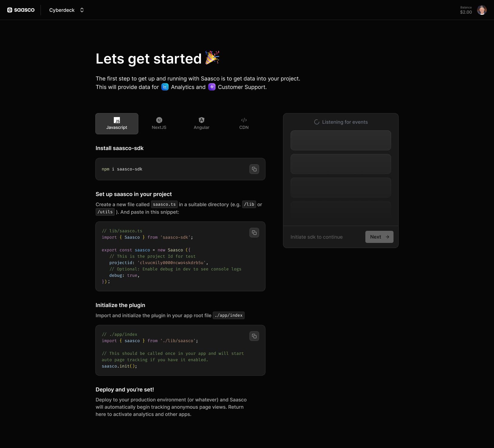The image size is (494, 448).
Task: Click the './app/index' inline code label
Action: (229, 316)
